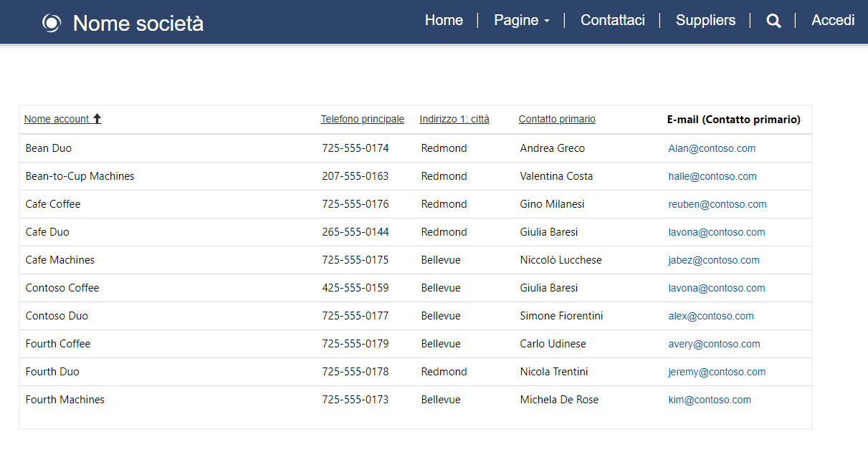Screen dimensions: 868x462
Task: Click contact Carlo Udinese
Action: point(553,344)
